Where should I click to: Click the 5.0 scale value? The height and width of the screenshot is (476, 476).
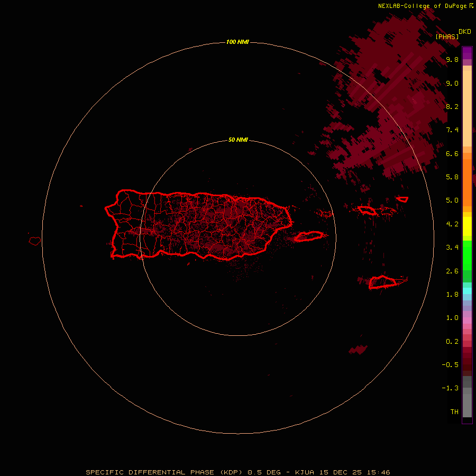[x=452, y=200]
